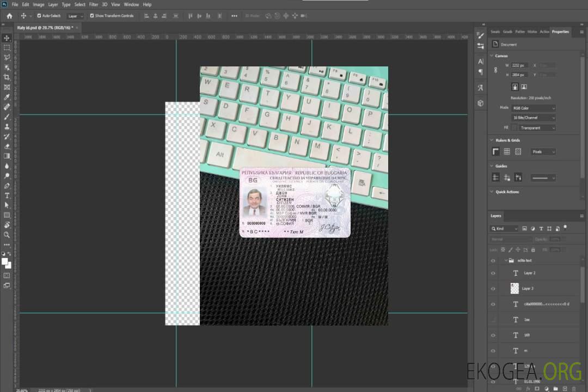Screen dimensions: 588x392
Task: Click the canvas fill color swatch
Action: click(x=514, y=128)
